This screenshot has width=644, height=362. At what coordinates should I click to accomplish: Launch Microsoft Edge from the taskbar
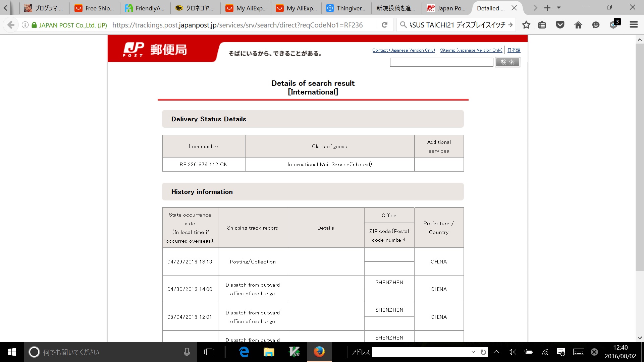[x=244, y=352]
